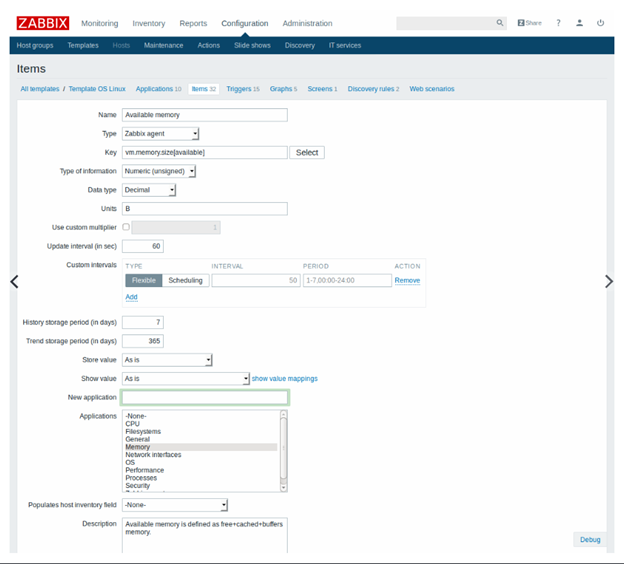The image size is (624, 564).
Task: Open Populates host inventory field dropdown
Action: (x=175, y=505)
